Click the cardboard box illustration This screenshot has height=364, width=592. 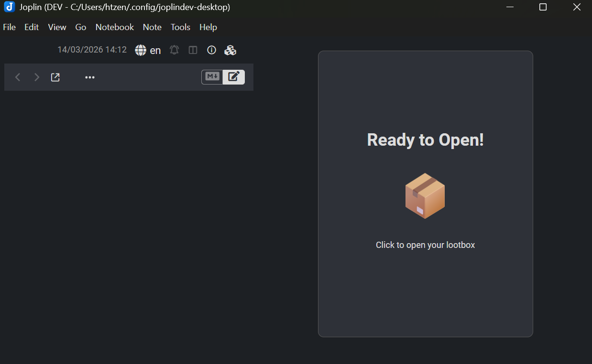(x=425, y=196)
